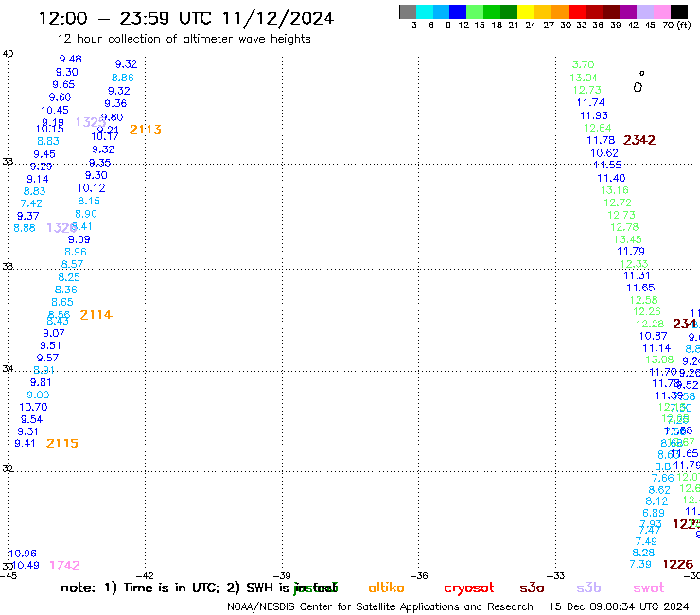Image resolution: width=700 pixels, height=615 pixels.
Task: Click the wave height value '6.89'
Action: click(x=654, y=513)
